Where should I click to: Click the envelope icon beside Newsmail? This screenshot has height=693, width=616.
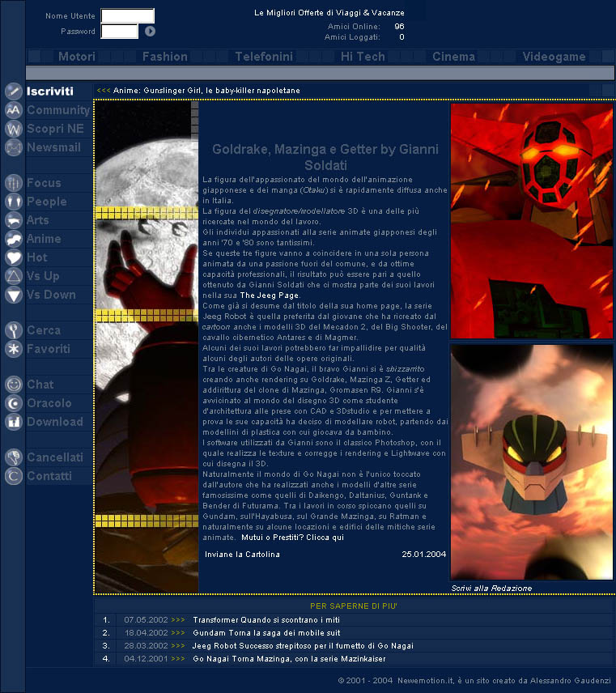coord(14,147)
